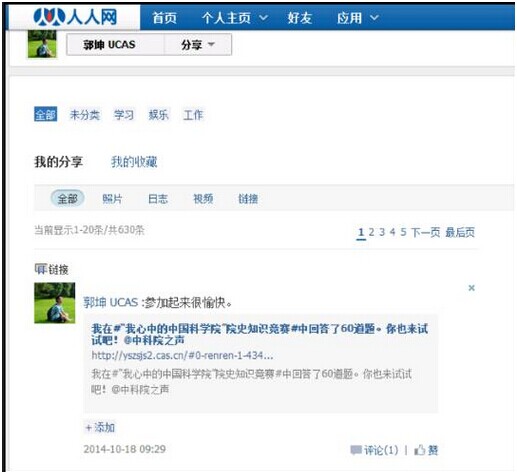The image size is (517, 474).
Task: Go to page 3 of shares
Action: point(382,232)
